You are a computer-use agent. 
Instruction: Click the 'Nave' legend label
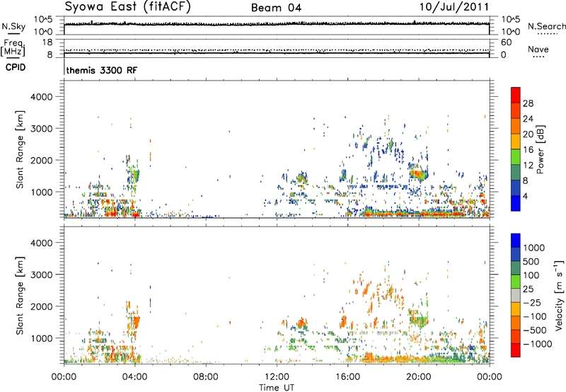click(x=538, y=49)
